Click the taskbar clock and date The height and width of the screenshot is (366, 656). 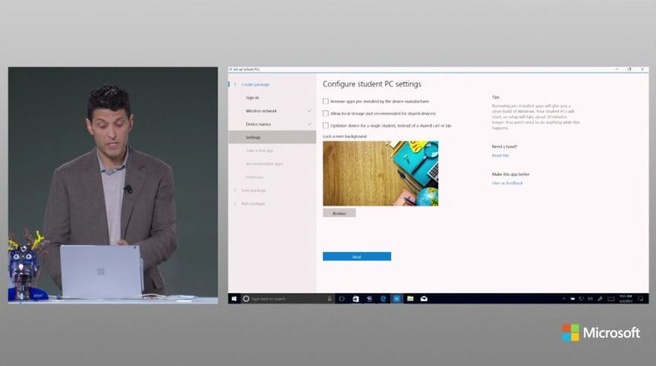coord(626,299)
